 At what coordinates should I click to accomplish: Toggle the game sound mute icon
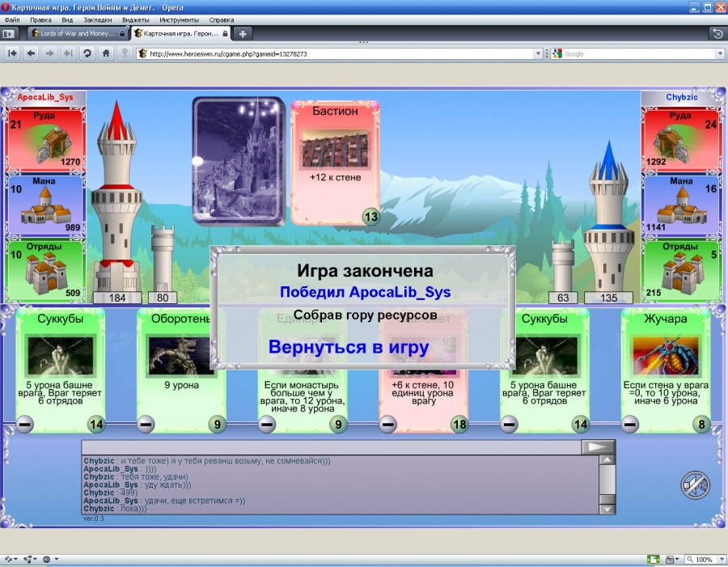695,485
